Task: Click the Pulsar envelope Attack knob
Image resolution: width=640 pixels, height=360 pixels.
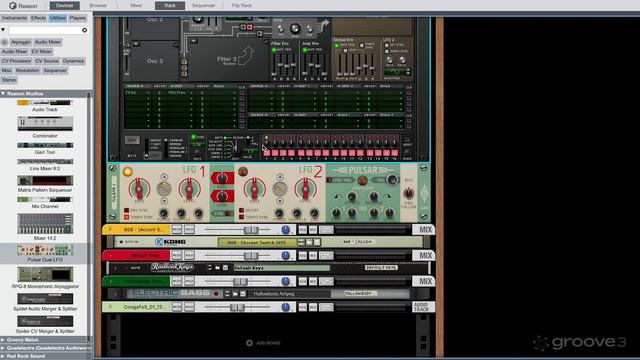Action: tap(351, 197)
